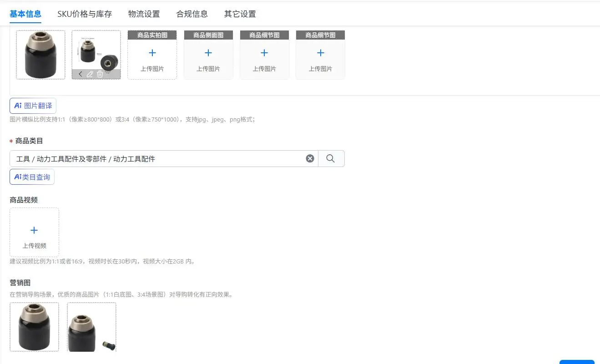Viewport: 600px width, 364px height.
Task: Click the 营销图 section heading
Action: (x=20, y=283)
